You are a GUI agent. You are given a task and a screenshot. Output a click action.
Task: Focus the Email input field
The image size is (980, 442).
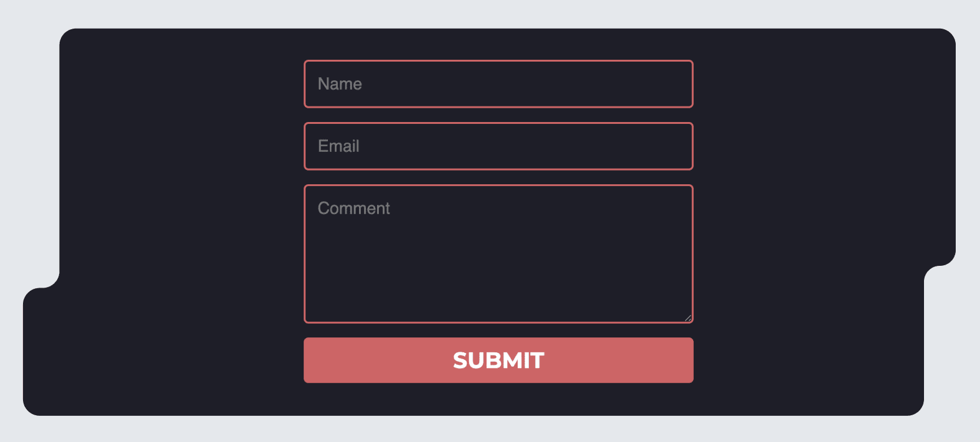(x=498, y=146)
